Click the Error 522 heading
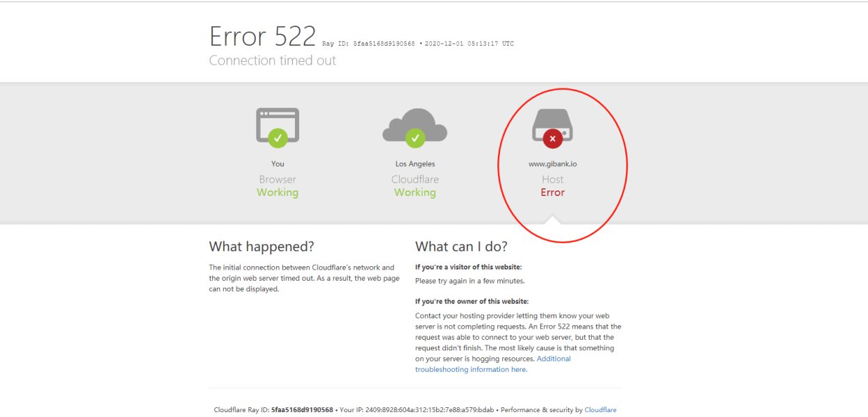This screenshot has height=417, width=868. [263, 35]
